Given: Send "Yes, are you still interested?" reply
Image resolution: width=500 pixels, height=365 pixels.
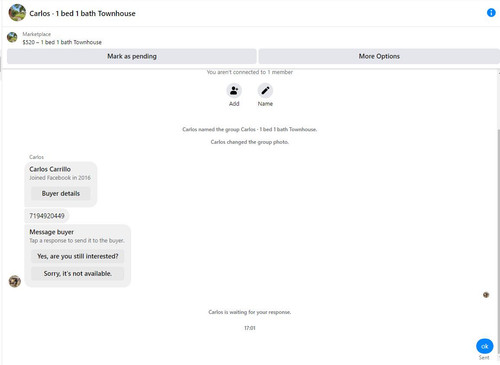Looking at the screenshot, I should 77,256.
